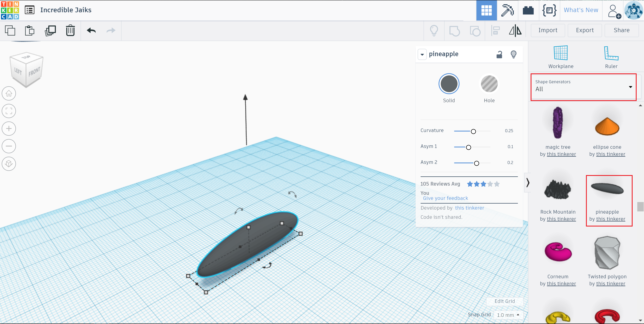Collapse the shapes side panel chevron
This screenshot has width=644, height=324.
pos(527,183)
